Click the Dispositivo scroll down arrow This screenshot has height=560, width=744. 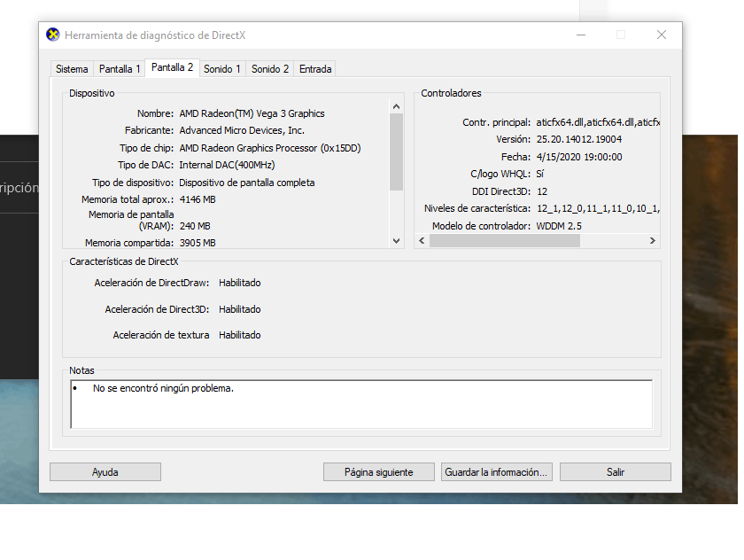396,241
